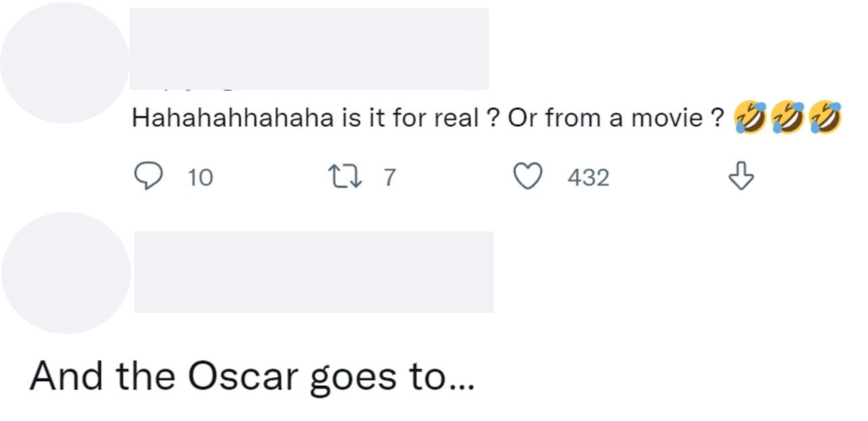The height and width of the screenshot is (421, 868).
Task: Open the second commenter's profile avatar
Action: click(x=66, y=273)
